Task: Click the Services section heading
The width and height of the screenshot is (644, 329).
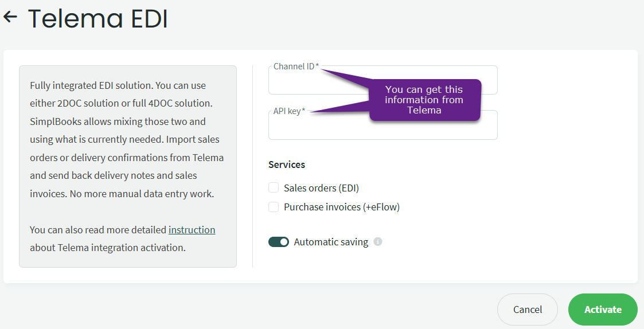Action: click(x=287, y=164)
